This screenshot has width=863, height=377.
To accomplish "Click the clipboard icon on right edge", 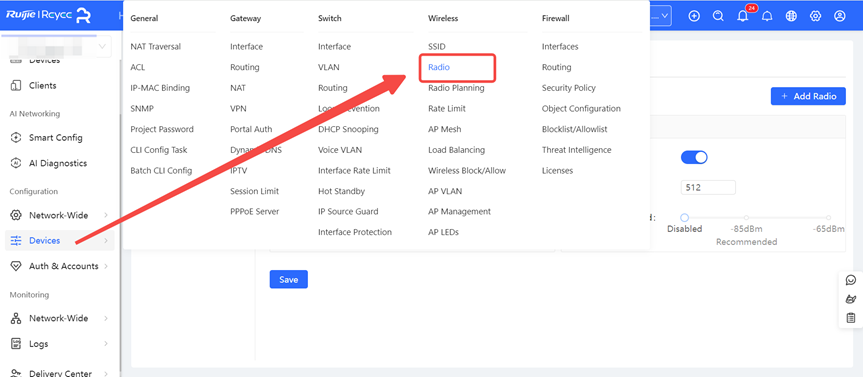I will click(851, 318).
